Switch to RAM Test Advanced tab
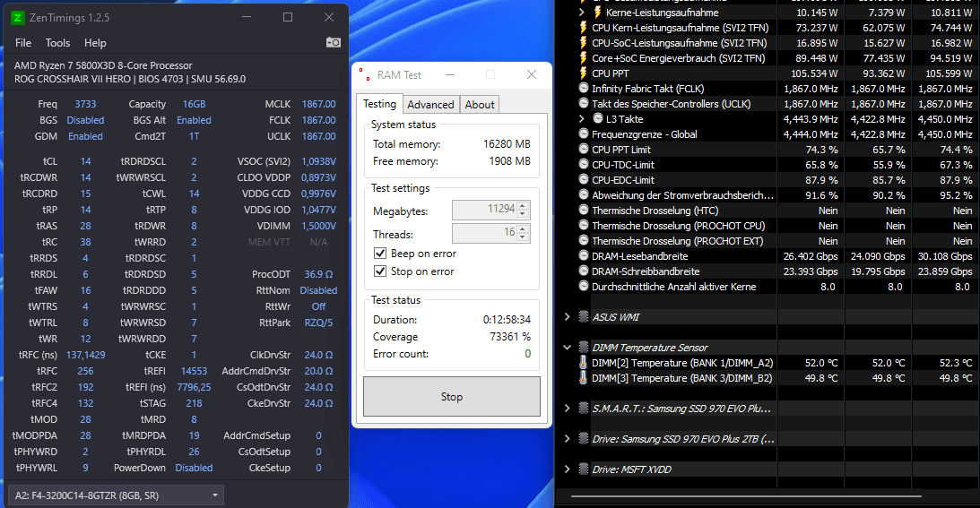 tap(430, 104)
